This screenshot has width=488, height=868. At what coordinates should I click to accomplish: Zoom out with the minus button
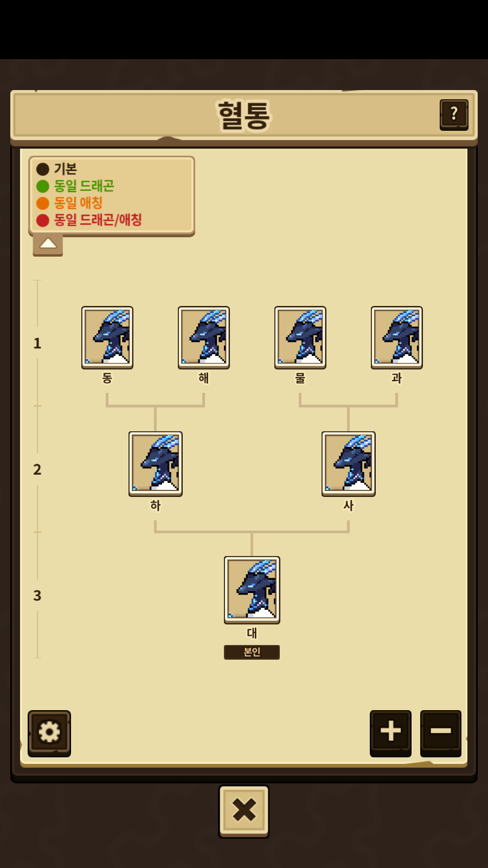441,733
